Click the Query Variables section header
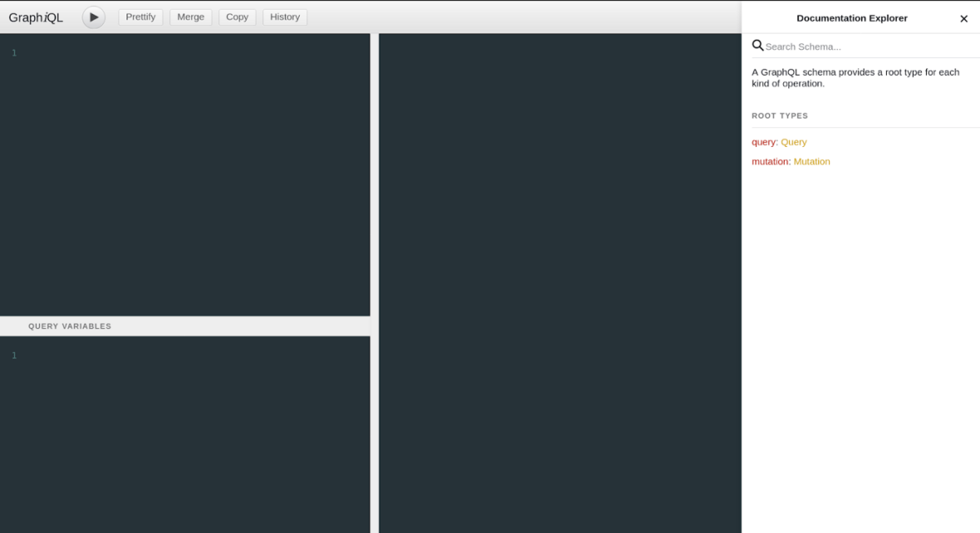Screen dimensions: 980x533 click(x=69, y=326)
